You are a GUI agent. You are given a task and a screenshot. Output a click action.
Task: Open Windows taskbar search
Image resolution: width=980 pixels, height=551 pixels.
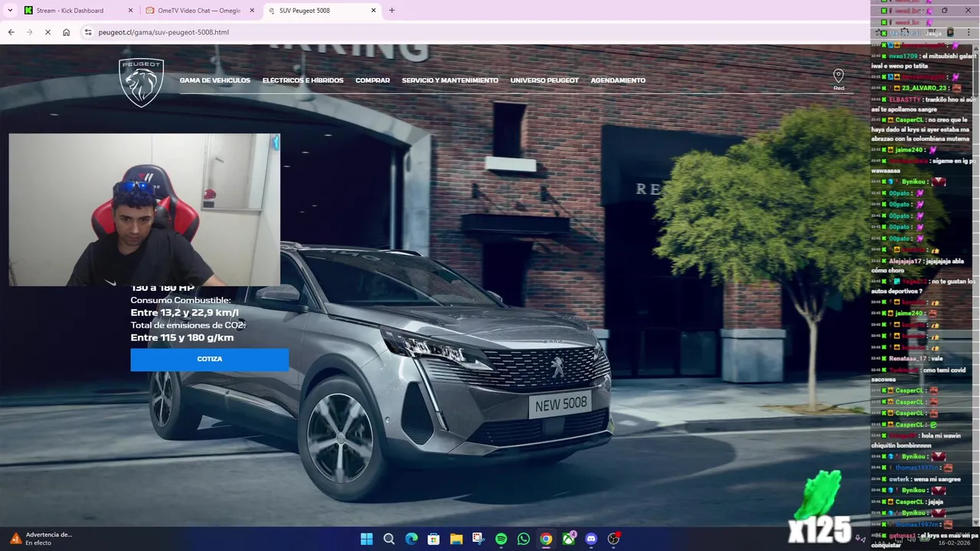[x=389, y=539]
